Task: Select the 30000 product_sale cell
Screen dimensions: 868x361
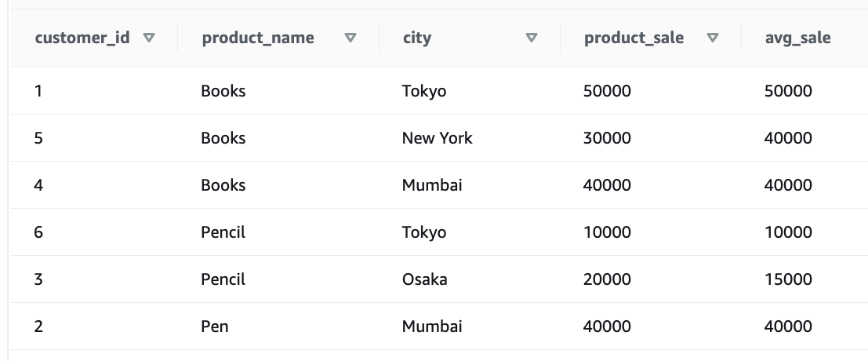Action: pos(607,138)
